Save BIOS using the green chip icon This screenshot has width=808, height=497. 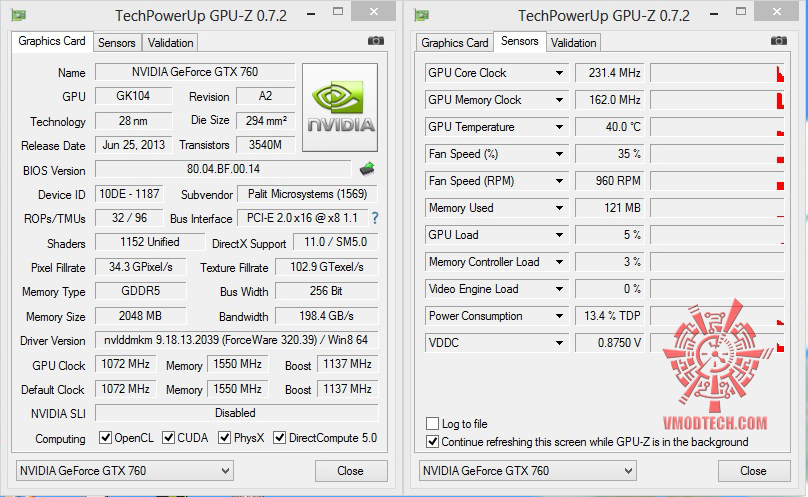367,169
